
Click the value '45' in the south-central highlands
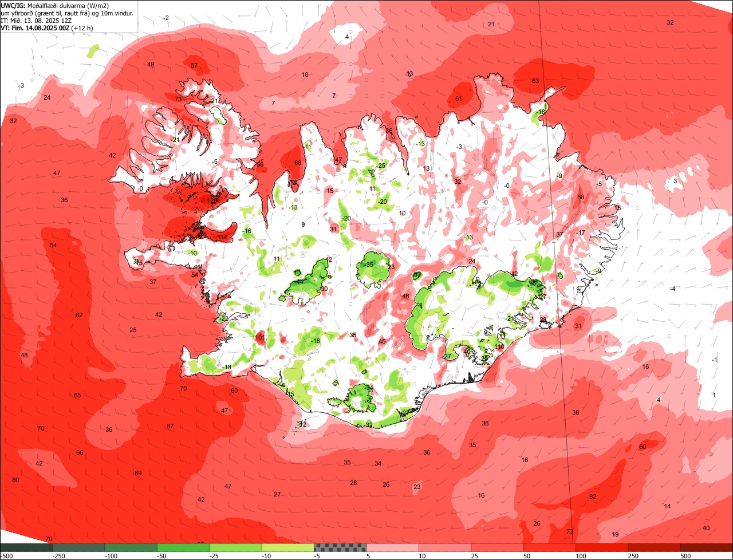[382, 341]
